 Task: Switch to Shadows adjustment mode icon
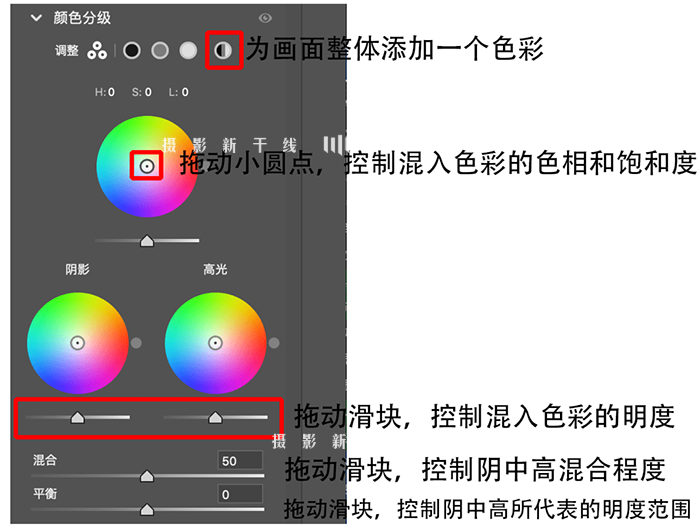pos(132,50)
